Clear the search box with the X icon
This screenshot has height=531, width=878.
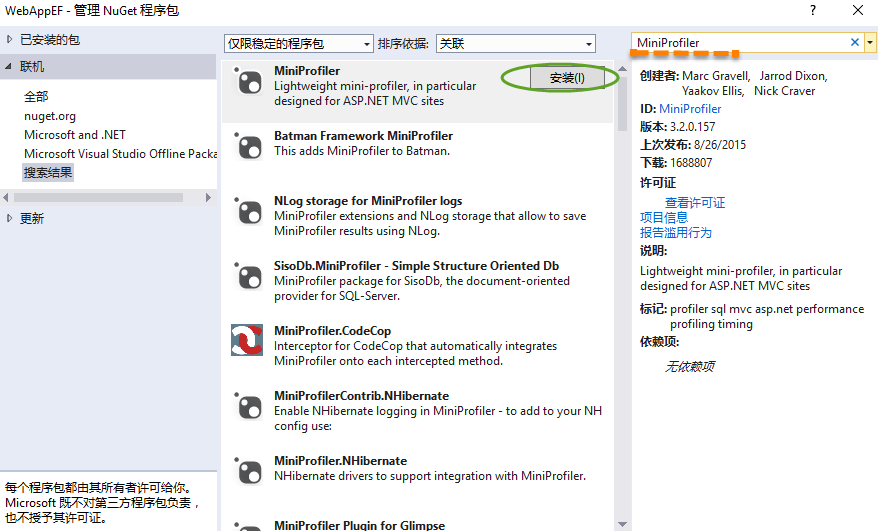pyautogui.click(x=854, y=42)
